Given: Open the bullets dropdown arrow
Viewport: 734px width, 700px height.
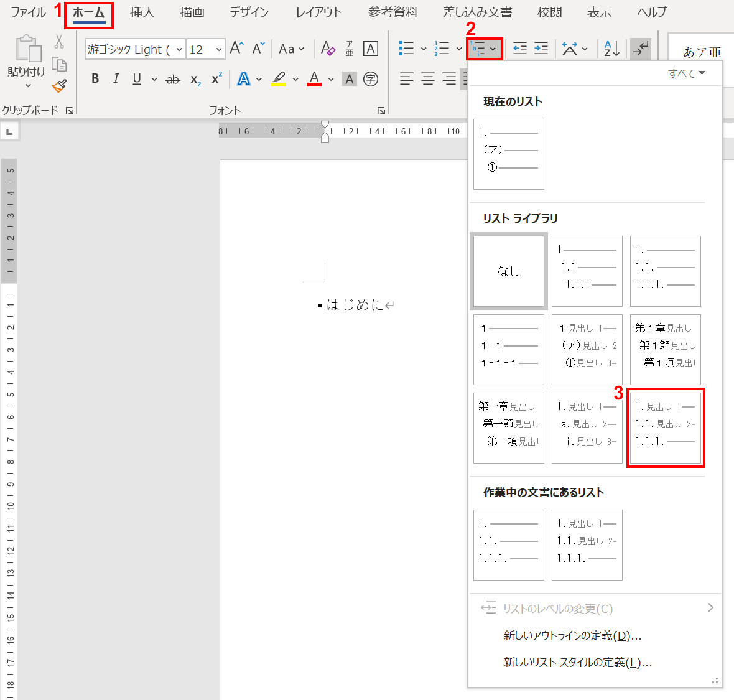Looking at the screenshot, I should pyautogui.click(x=424, y=49).
